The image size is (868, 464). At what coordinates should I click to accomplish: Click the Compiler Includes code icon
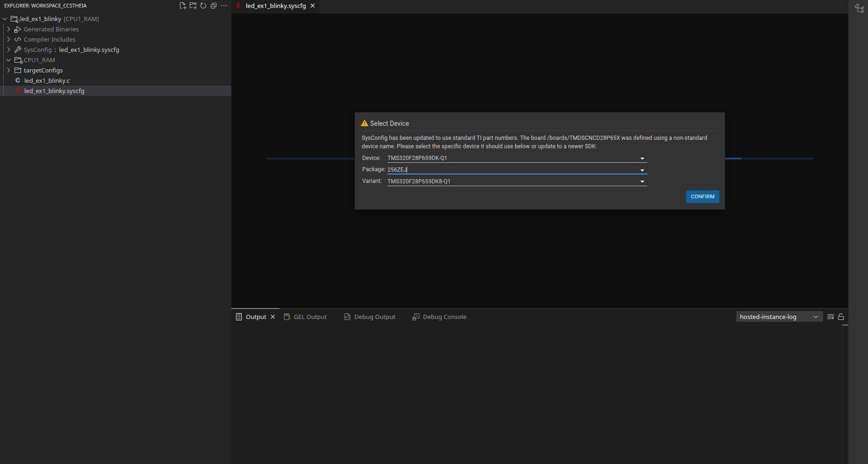click(x=18, y=39)
